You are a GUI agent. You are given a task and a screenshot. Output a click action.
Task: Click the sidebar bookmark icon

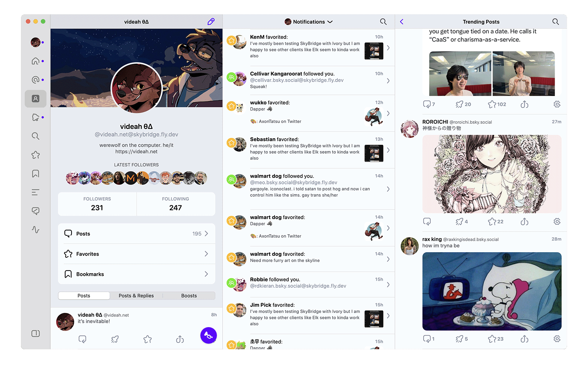36,174
